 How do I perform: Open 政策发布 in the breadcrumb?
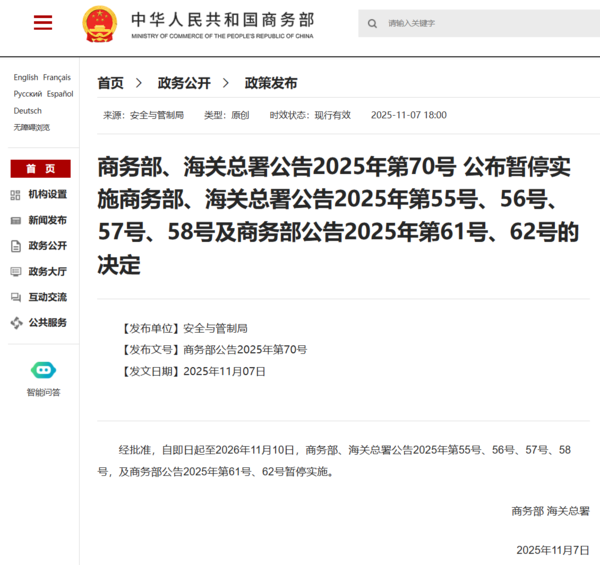click(x=270, y=83)
